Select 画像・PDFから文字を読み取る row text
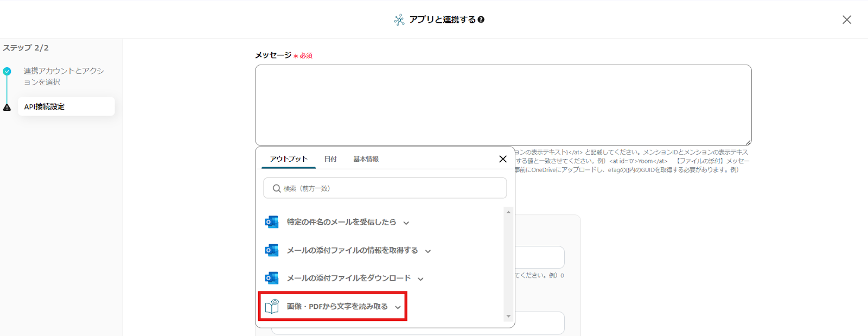Image resolution: width=868 pixels, height=336 pixels. tap(337, 306)
